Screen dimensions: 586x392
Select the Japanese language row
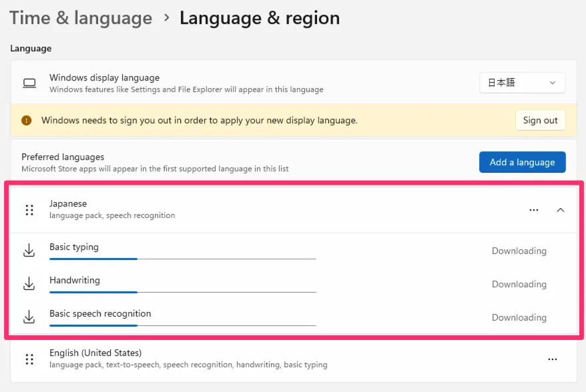point(267,210)
